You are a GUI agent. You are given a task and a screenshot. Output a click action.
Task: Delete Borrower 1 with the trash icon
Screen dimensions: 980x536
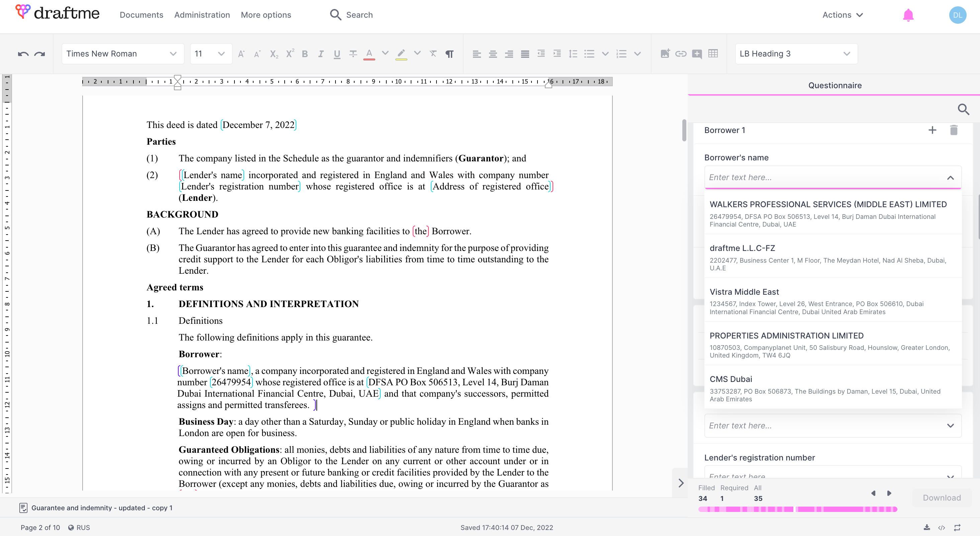(953, 130)
